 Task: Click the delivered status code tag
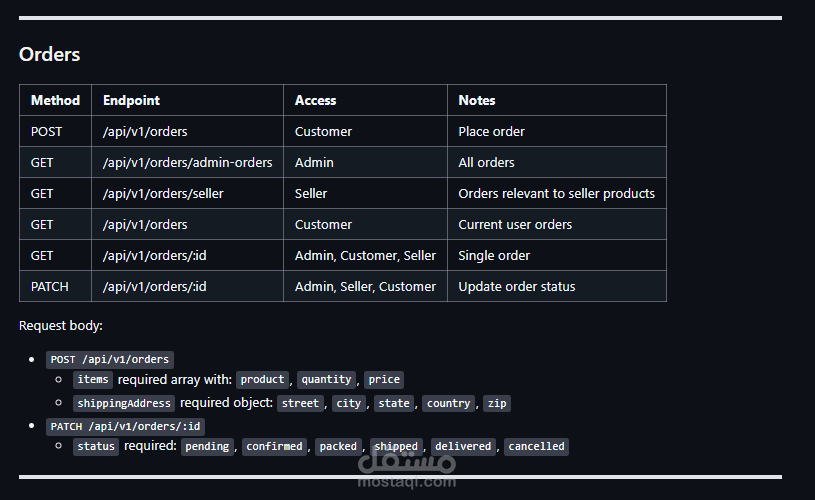[463, 447]
